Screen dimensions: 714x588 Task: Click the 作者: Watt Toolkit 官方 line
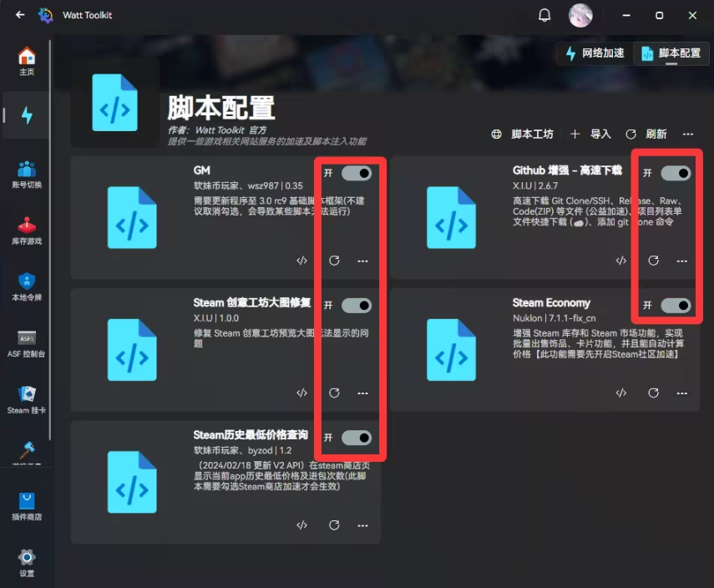pyautogui.click(x=217, y=130)
